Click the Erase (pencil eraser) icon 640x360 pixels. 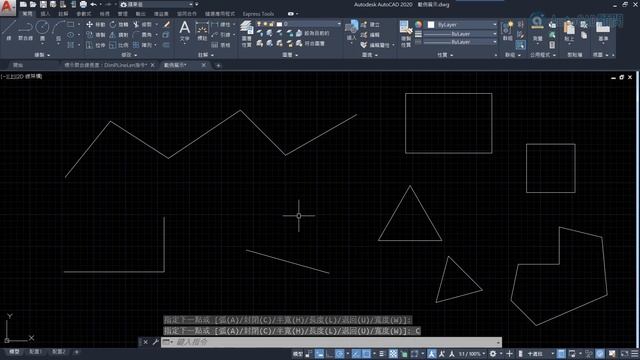tap(167, 24)
